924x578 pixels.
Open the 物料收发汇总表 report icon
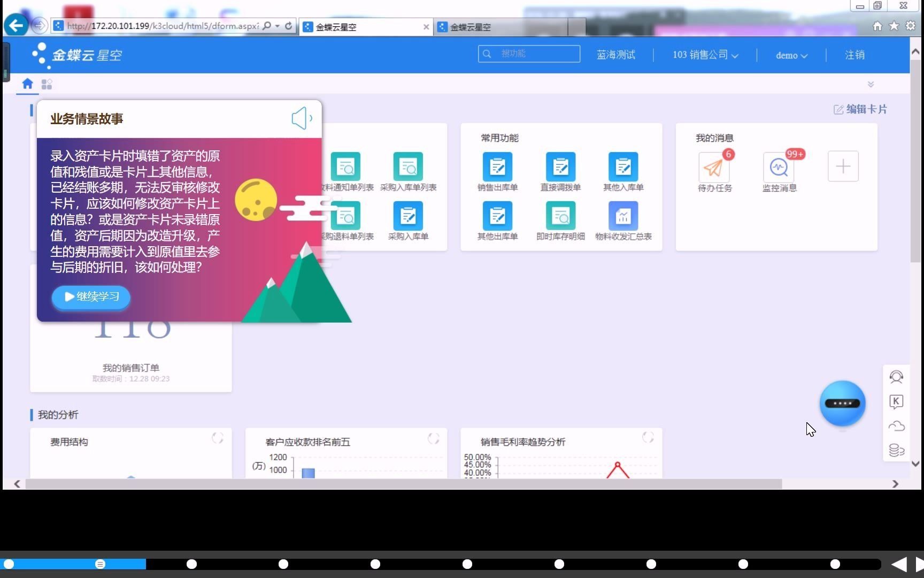622,216
